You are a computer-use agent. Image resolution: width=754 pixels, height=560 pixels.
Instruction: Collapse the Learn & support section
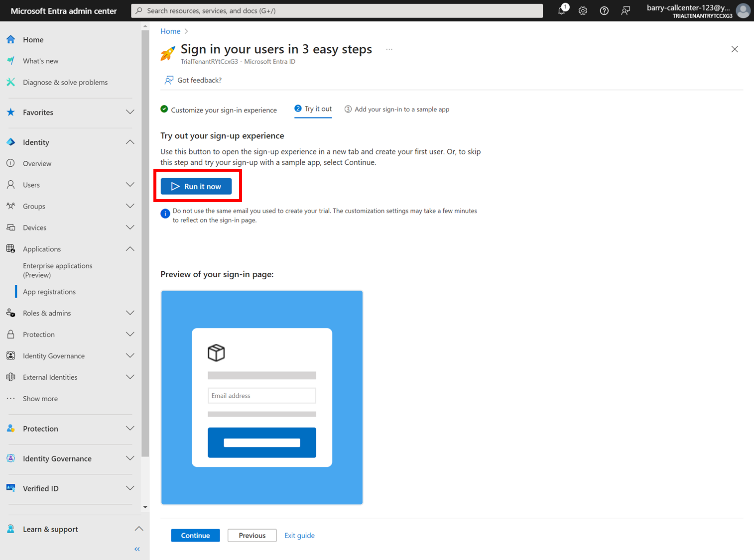[x=139, y=529]
